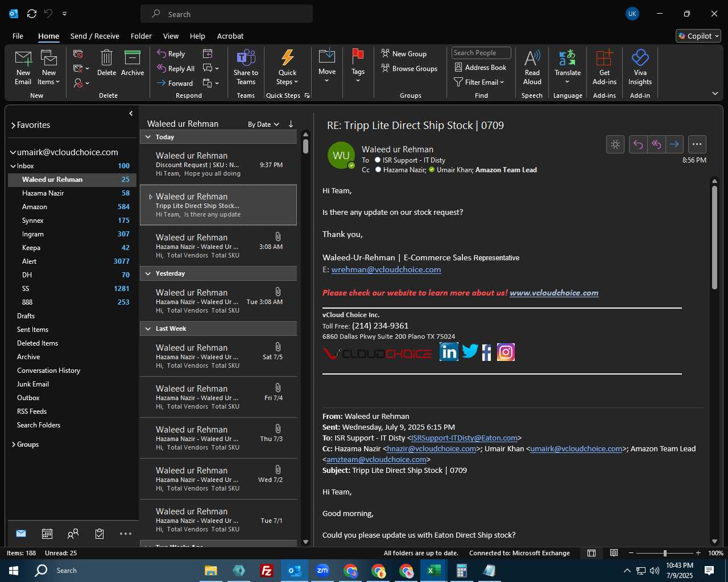Open the Acrobat tab
The height and width of the screenshot is (582, 728).
230,36
